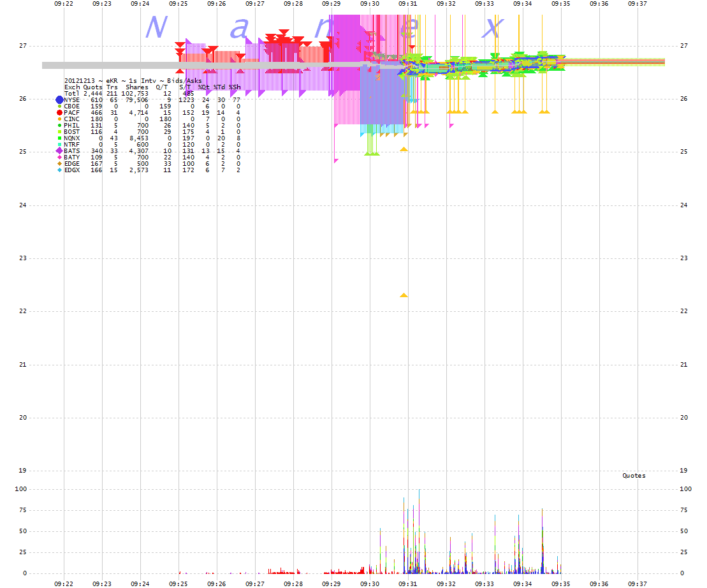This screenshot has height=588, width=707.
Task: Click NYSE shares value '79,506'
Action: (x=137, y=100)
